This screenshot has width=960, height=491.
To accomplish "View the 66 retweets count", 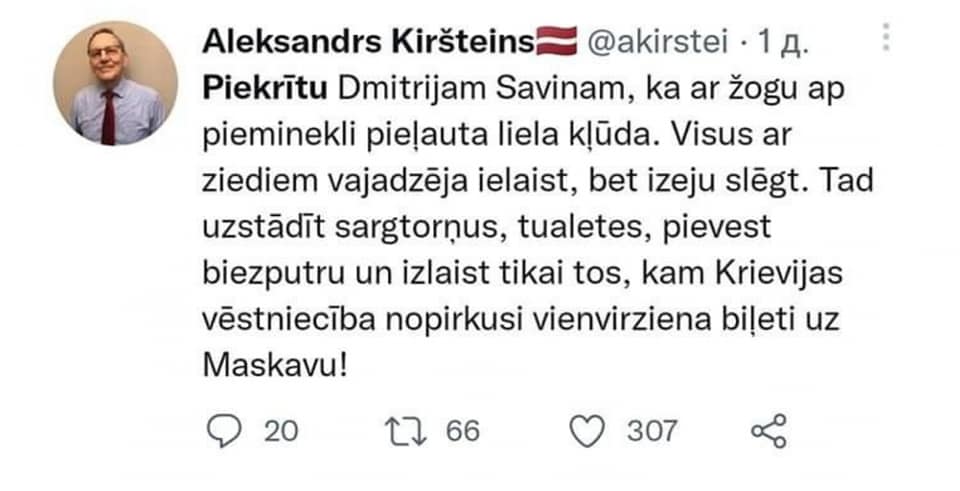I will tap(462, 431).
